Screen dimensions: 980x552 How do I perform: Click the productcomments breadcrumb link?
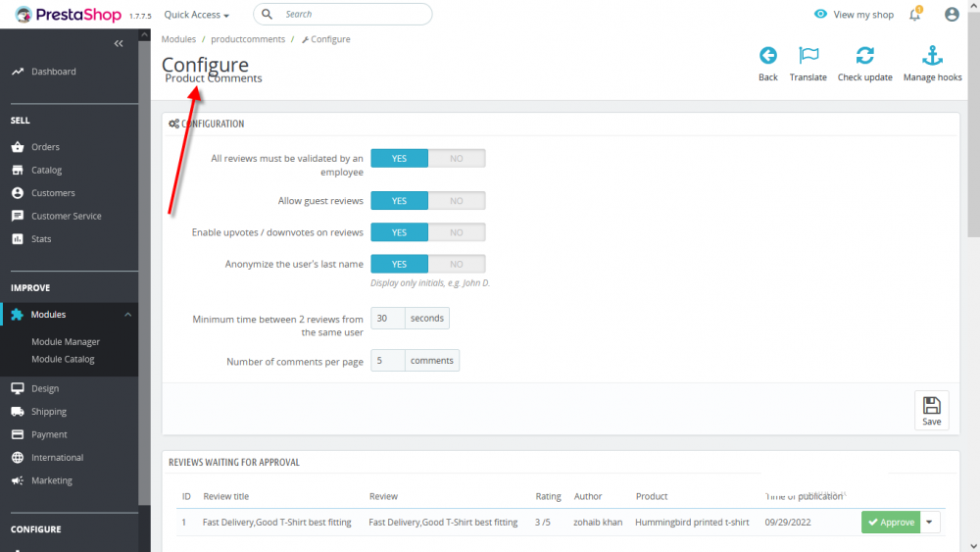pyautogui.click(x=248, y=39)
